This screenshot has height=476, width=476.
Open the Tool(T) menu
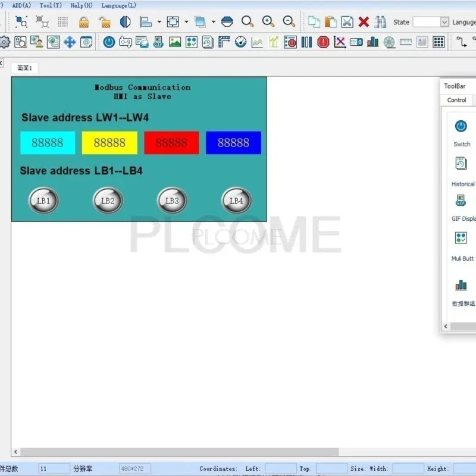pyautogui.click(x=51, y=5)
